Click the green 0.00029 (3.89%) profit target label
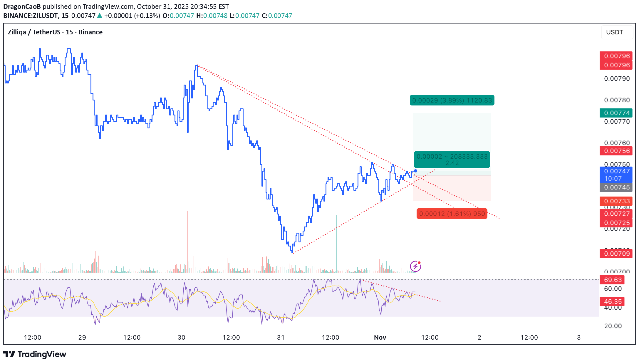This screenshot has width=639, height=364. pyautogui.click(x=452, y=100)
